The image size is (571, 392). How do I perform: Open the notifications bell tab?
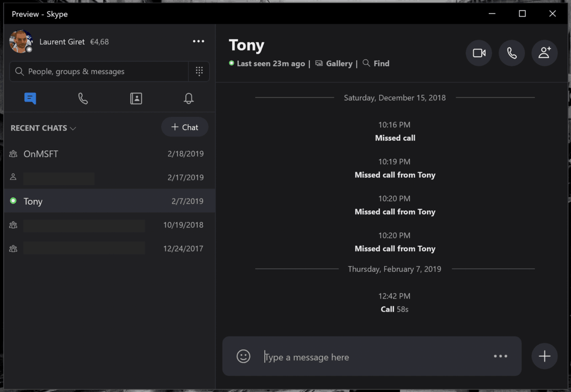pyautogui.click(x=189, y=99)
